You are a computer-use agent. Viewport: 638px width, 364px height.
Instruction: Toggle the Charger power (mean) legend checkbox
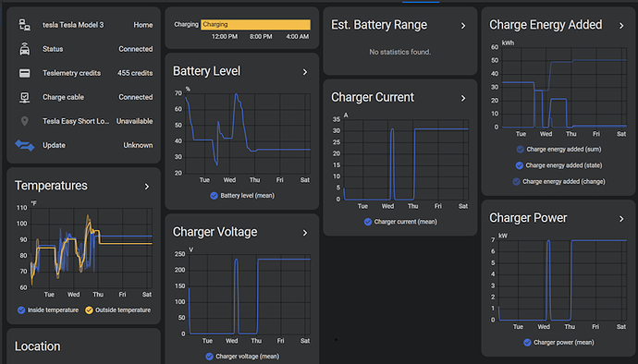527,343
